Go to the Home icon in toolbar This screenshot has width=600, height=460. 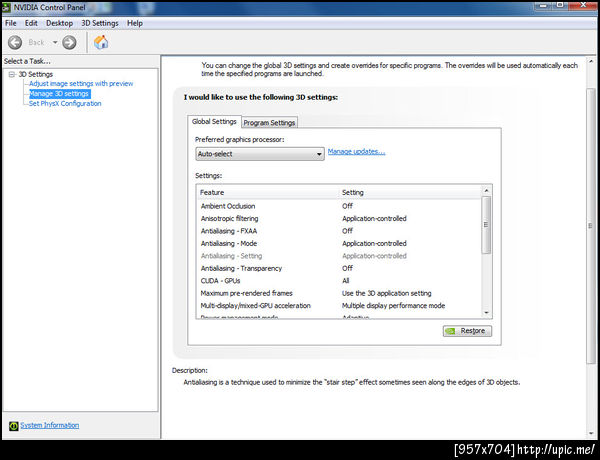101,42
